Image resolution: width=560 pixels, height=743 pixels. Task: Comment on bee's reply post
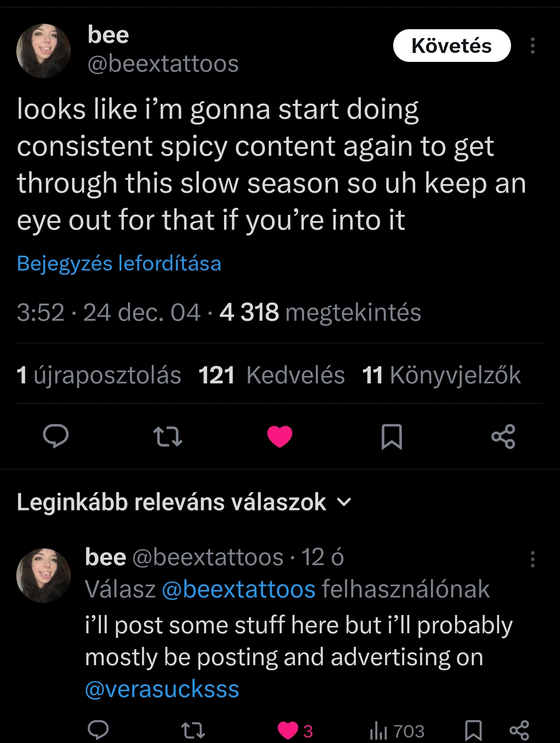click(98, 730)
